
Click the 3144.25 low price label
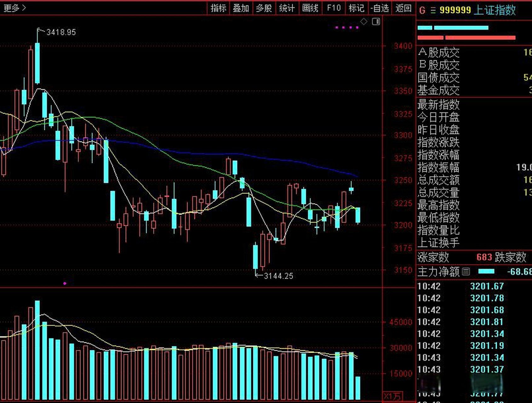tap(278, 276)
